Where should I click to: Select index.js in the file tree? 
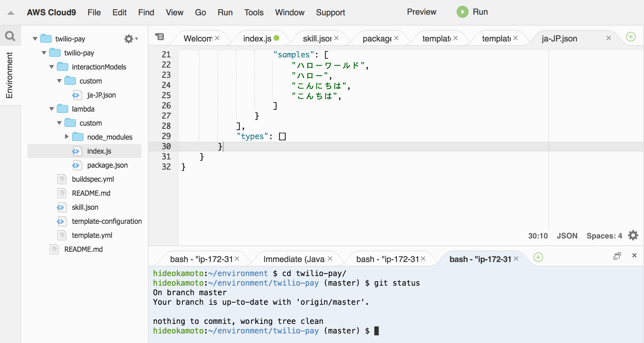coord(84,151)
